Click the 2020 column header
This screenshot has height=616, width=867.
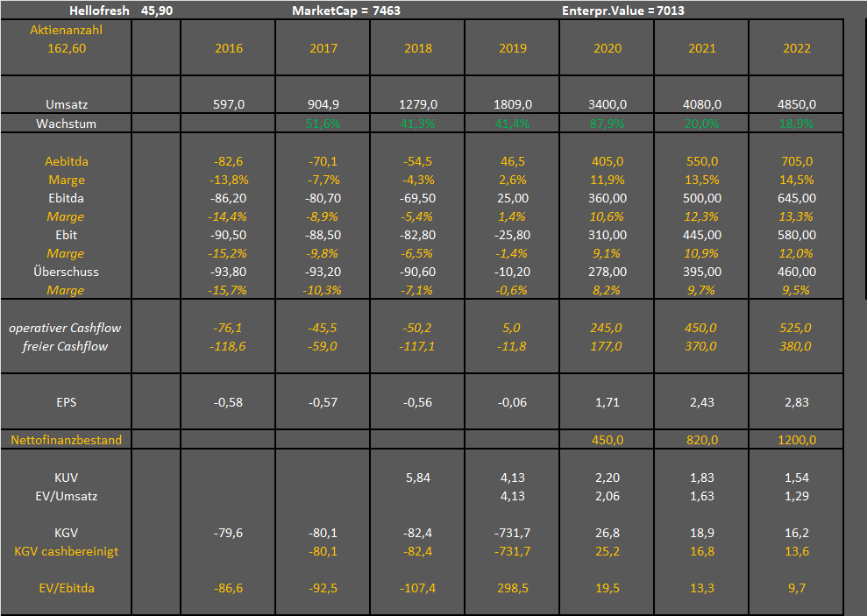(x=608, y=48)
